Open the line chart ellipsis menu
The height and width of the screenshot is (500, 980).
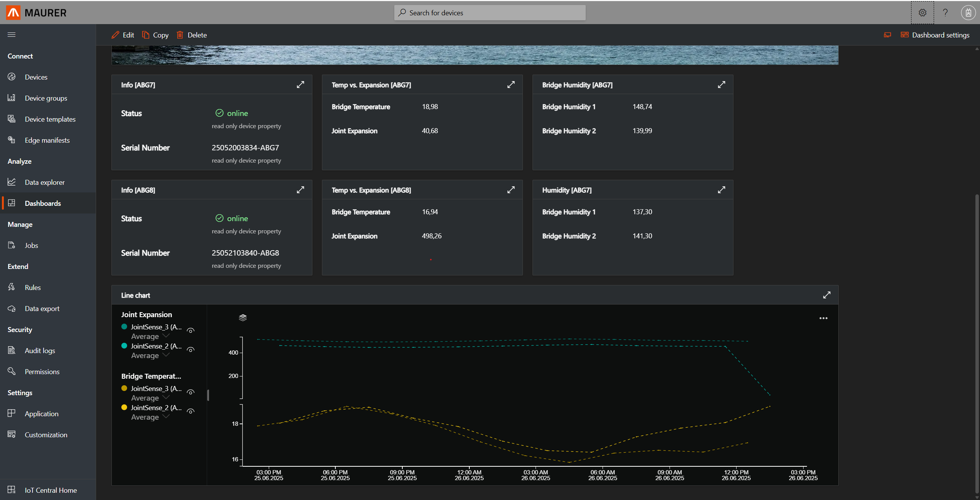click(x=823, y=318)
